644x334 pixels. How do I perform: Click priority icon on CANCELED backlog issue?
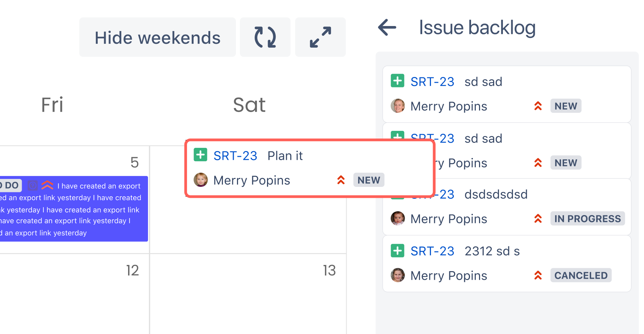coord(538,275)
